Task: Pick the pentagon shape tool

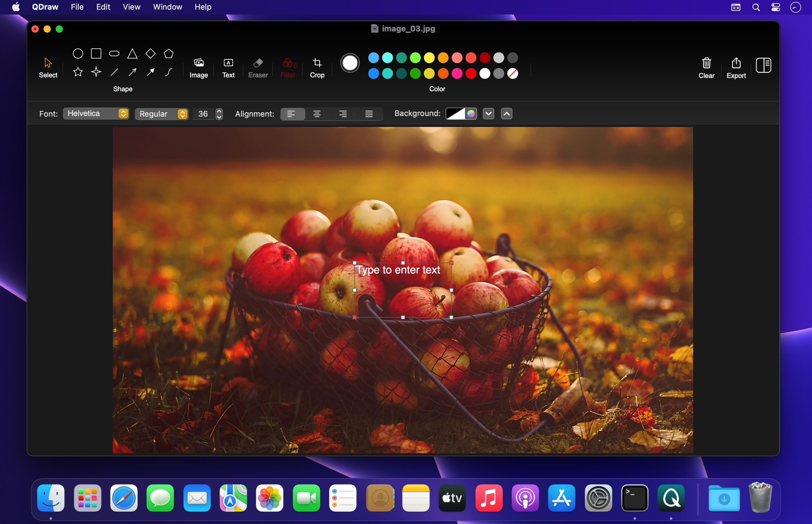Action: (x=168, y=54)
